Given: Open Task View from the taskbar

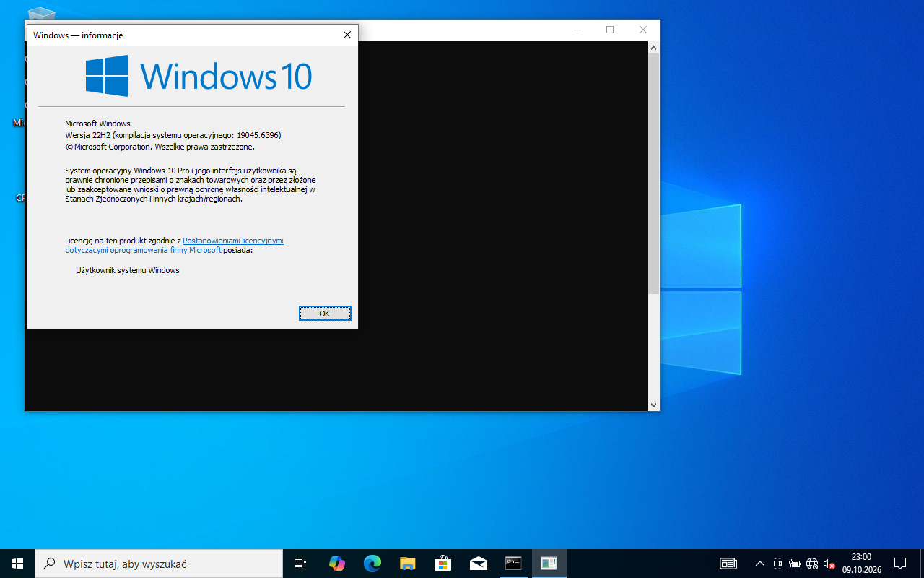Looking at the screenshot, I should click(300, 564).
